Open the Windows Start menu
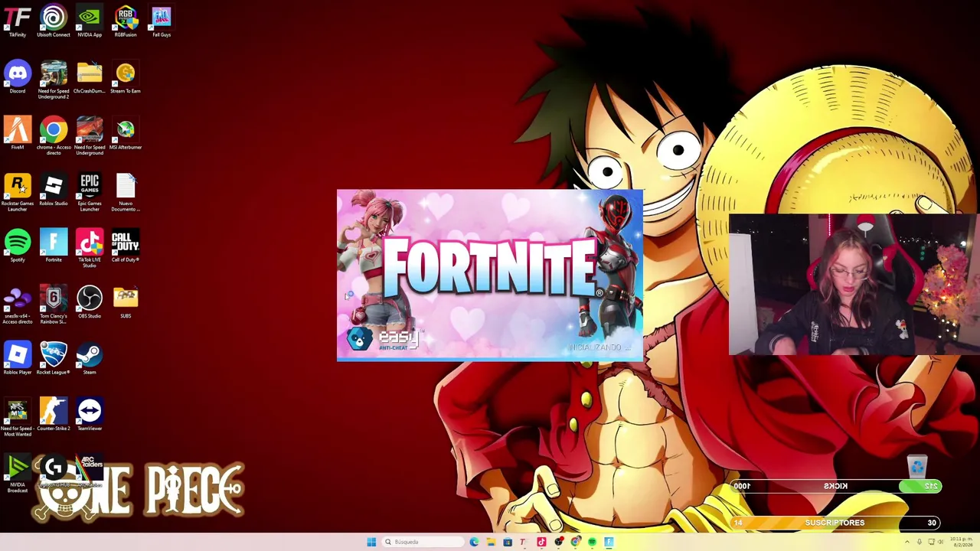This screenshot has height=551, width=980. point(371,542)
